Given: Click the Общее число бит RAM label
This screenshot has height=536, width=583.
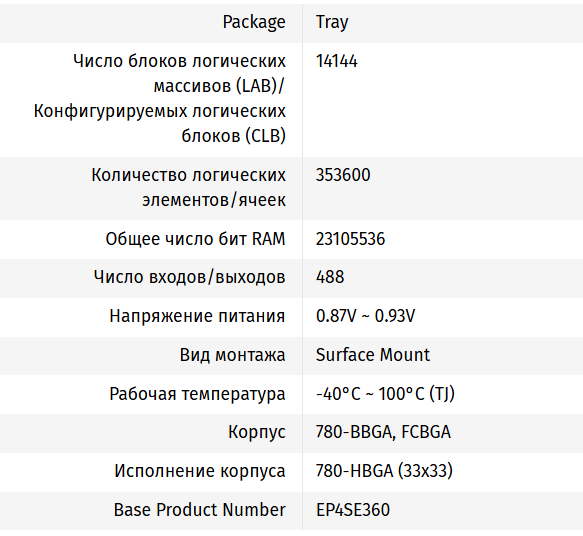Looking at the screenshot, I should (x=196, y=239).
